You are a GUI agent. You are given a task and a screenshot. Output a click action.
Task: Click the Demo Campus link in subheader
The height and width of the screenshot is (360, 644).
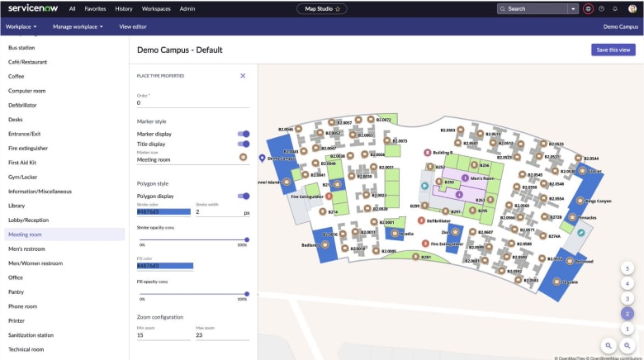[x=621, y=26]
